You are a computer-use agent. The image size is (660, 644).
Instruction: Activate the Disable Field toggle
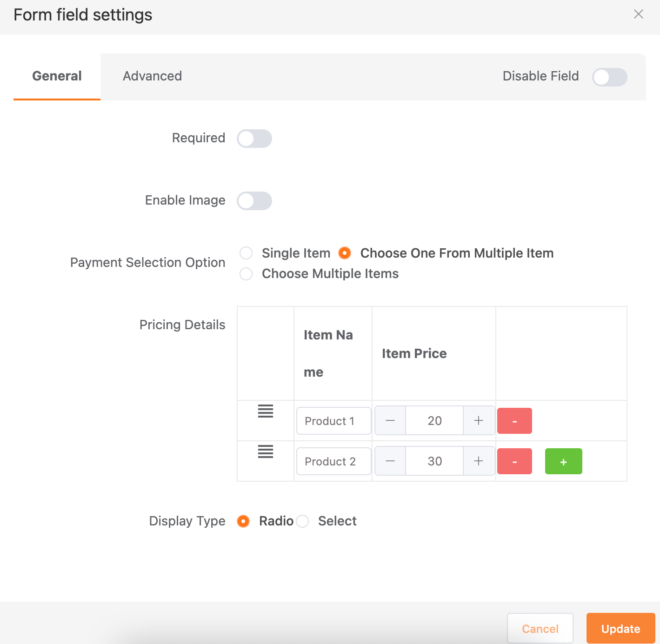pos(610,77)
